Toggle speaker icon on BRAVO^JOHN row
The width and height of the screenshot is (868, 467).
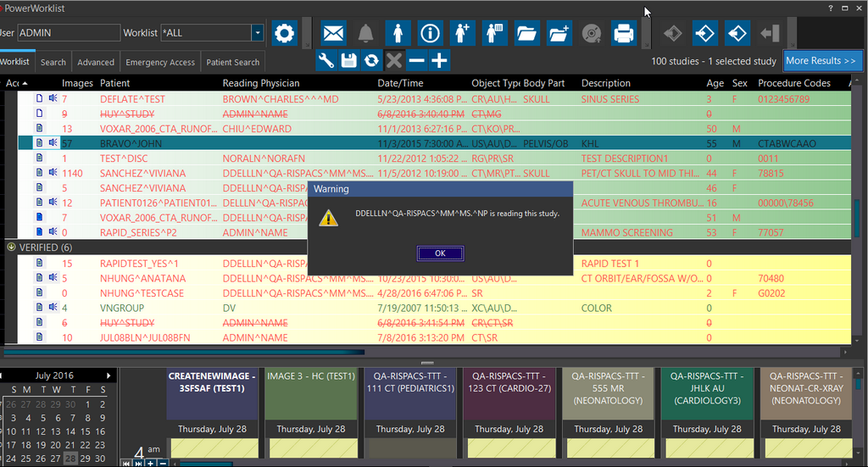coord(53,143)
